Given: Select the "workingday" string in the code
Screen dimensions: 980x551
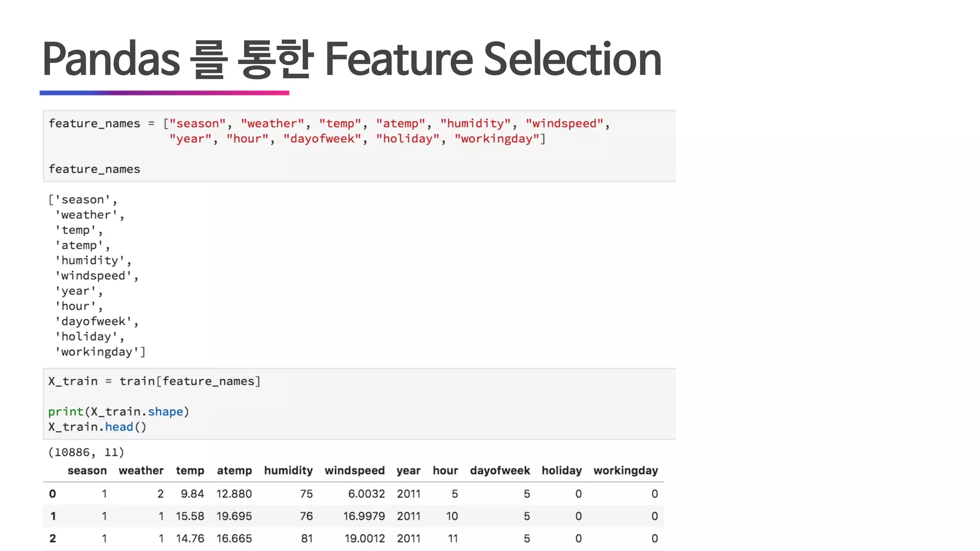Looking at the screenshot, I should coord(497,139).
